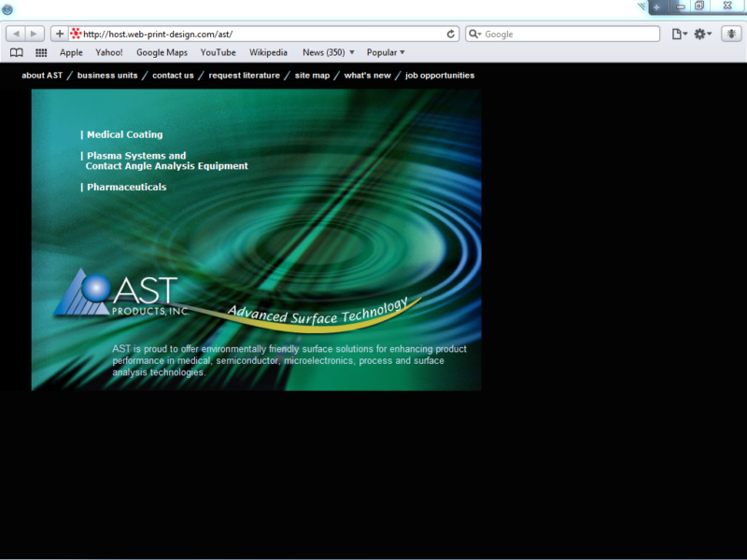Viewport: 747px width, 560px height.
Task: Open the Google Maps bookmark
Action: pos(162,52)
